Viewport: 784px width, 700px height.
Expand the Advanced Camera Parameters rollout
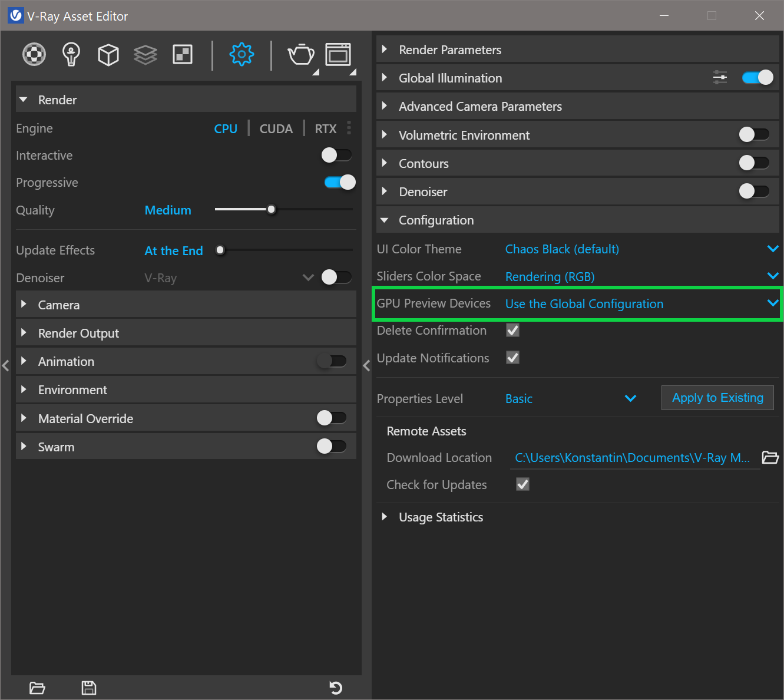pyautogui.click(x=578, y=106)
